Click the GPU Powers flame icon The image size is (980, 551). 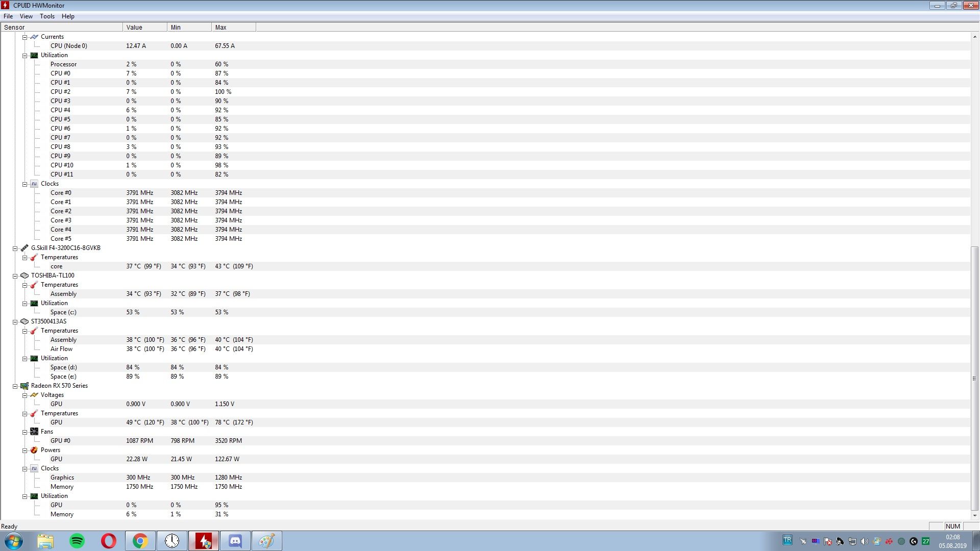(34, 450)
